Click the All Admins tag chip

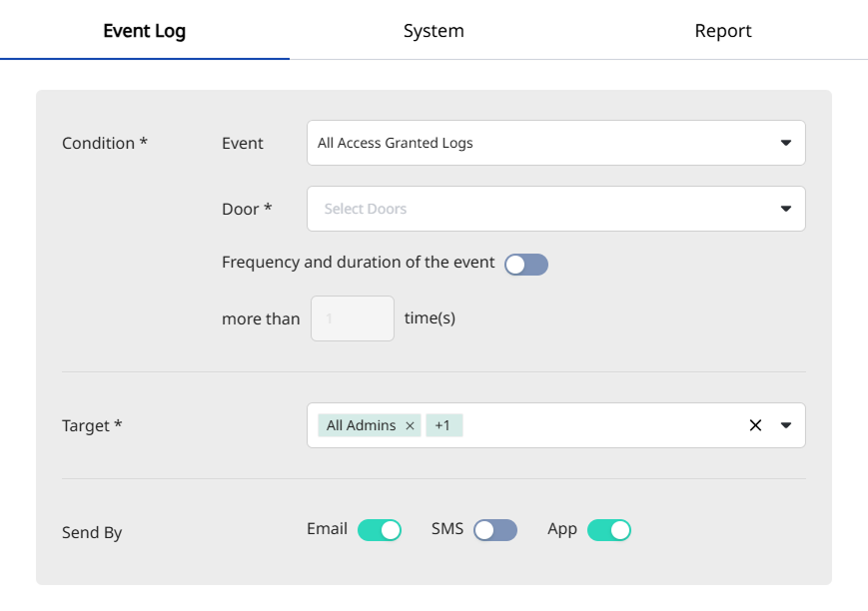tap(361, 426)
